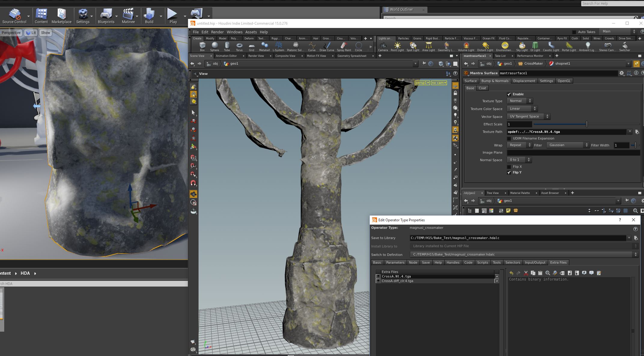Open the no cam camera menu

click(x=439, y=83)
